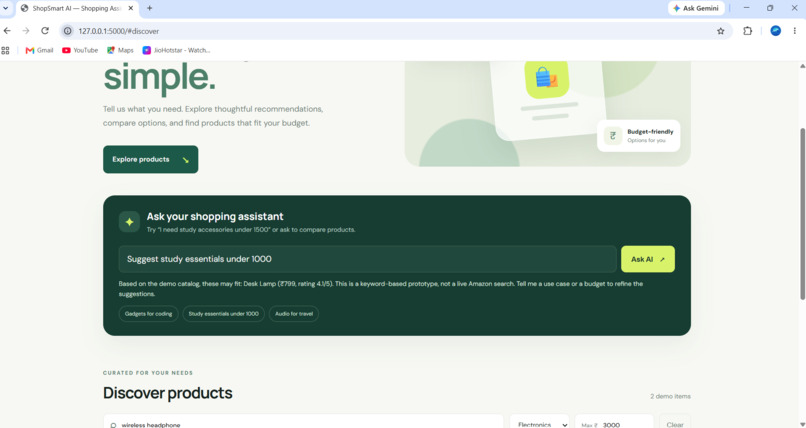
Task: Click the vertical page scrollbar thumb
Action: (802, 213)
